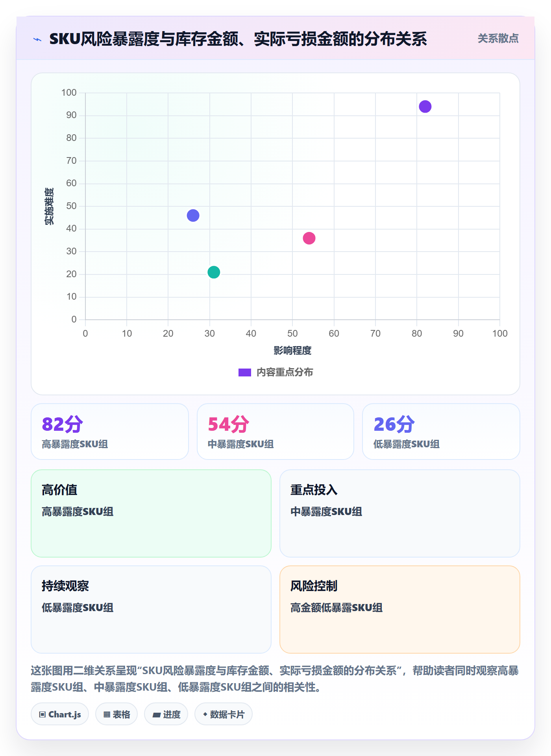Viewport: 551px width, 756px height.
Task: Select the 持续观察 quadrant card
Action: pos(151,610)
